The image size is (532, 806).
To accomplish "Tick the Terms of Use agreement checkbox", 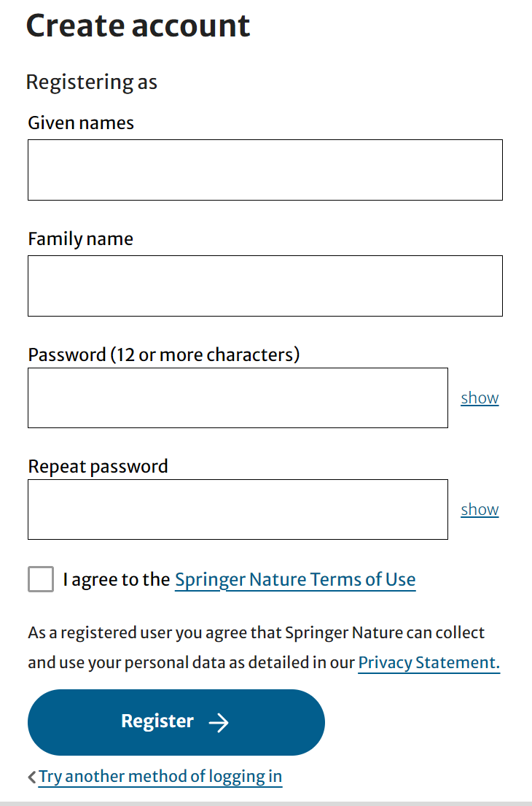I will point(41,579).
